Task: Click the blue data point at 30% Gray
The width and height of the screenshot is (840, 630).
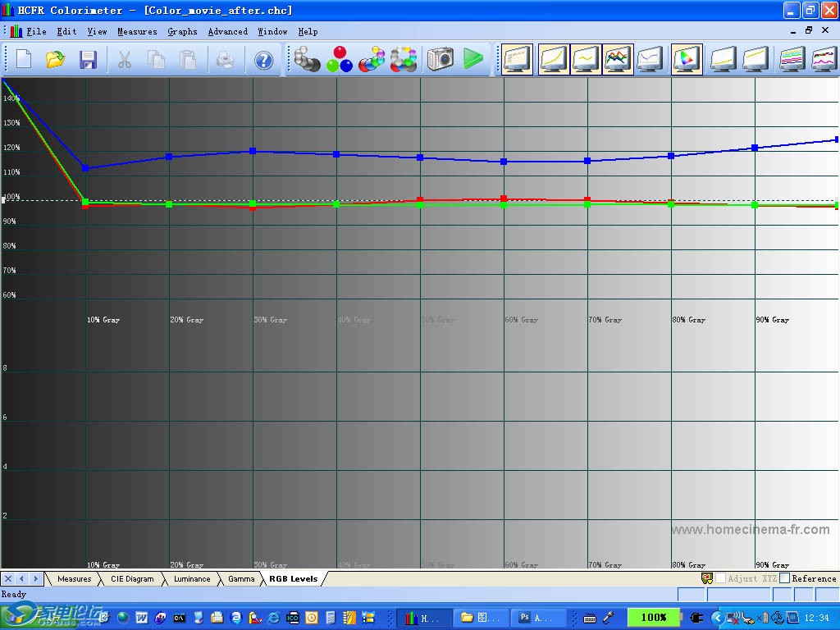Action: (253, 151)
